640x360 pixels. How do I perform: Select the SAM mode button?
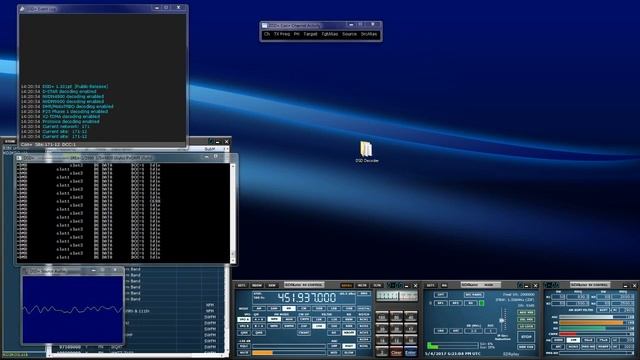(274, 309)
